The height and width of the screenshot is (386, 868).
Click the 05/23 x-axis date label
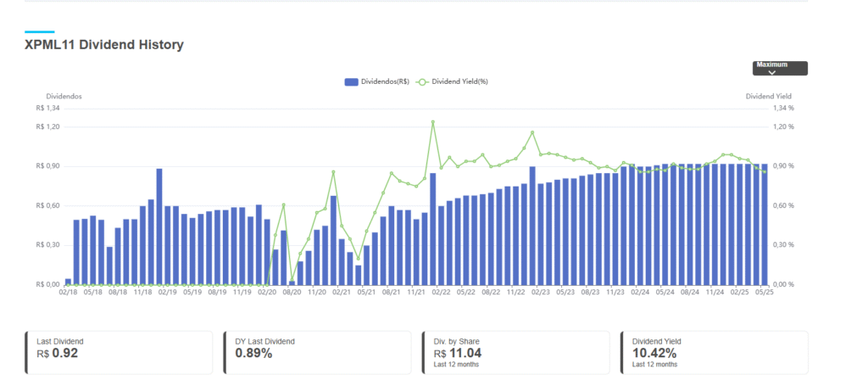click(565, 293)
